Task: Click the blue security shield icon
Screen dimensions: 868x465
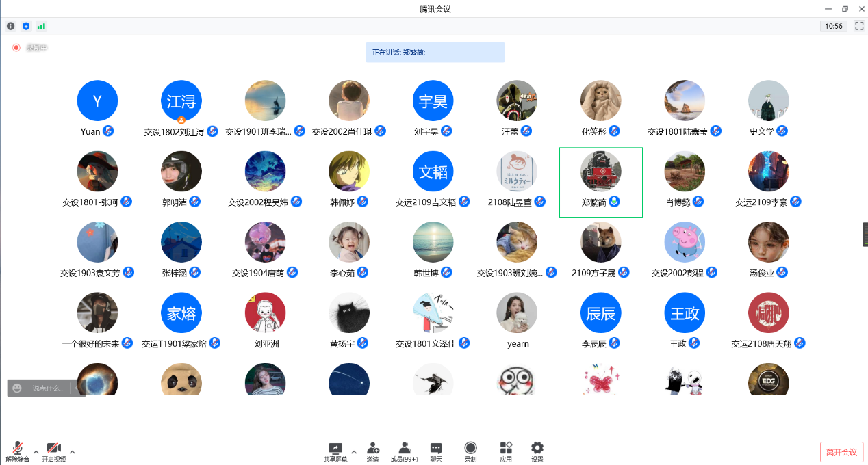Action: coord(26,26)
